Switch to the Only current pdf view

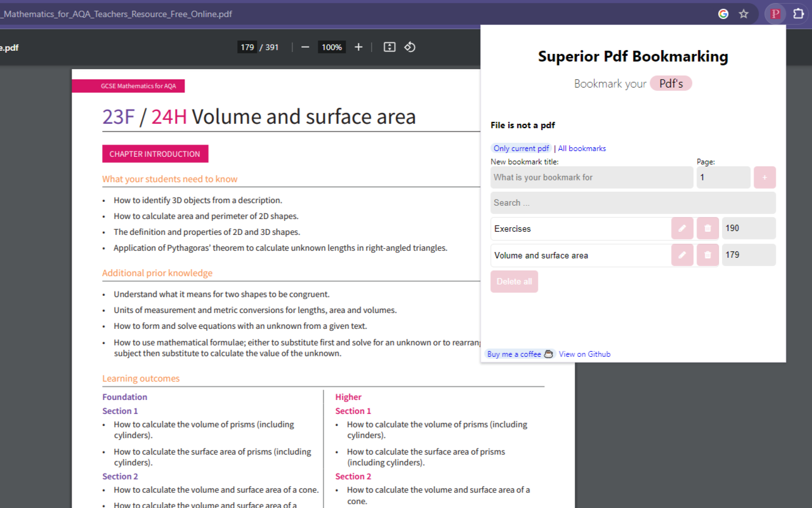[521, 148]
